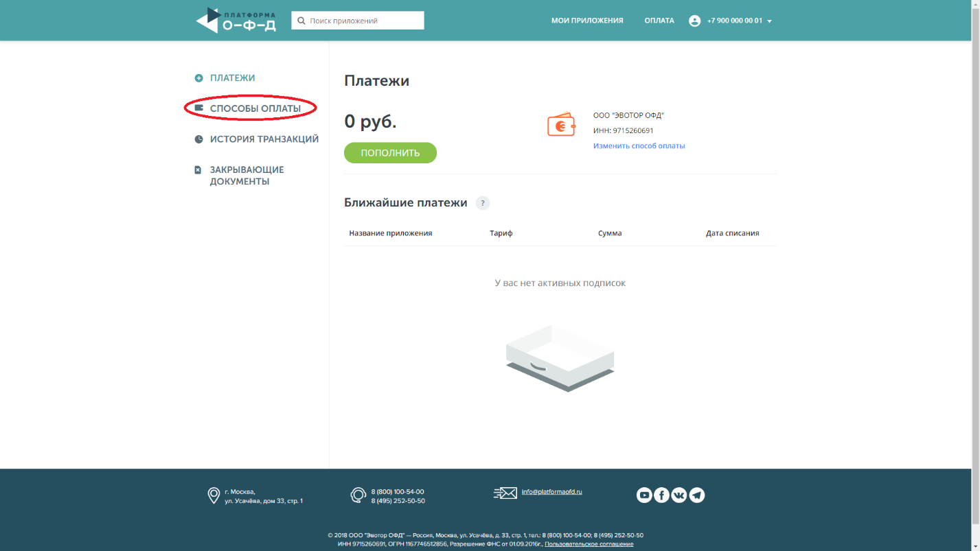The height and width of the screenshot is (551, 980).
Task: Click the Ближайшие платежи heading
Action: [x=406, y=203]
